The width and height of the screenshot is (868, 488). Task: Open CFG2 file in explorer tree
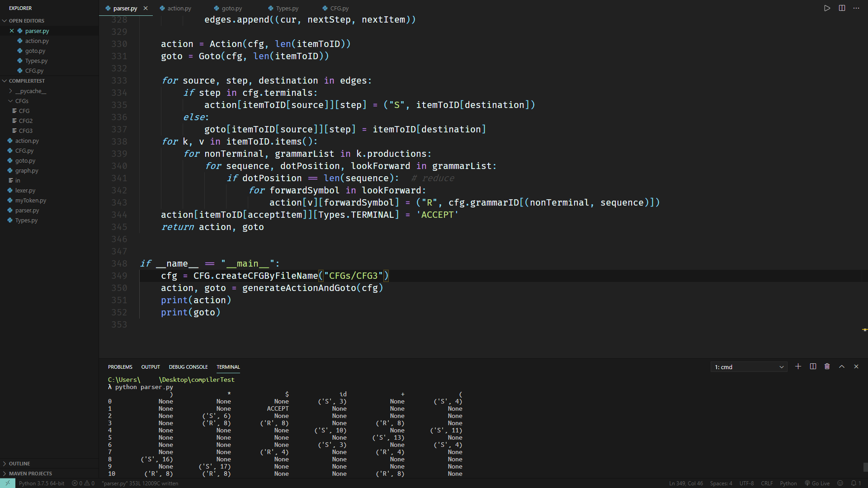pos(49,121)
